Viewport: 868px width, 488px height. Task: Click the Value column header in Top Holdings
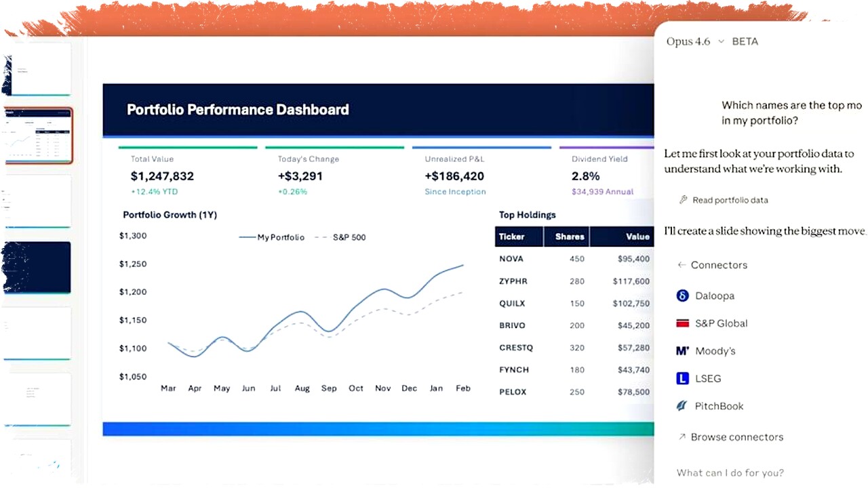click(637, 237)
